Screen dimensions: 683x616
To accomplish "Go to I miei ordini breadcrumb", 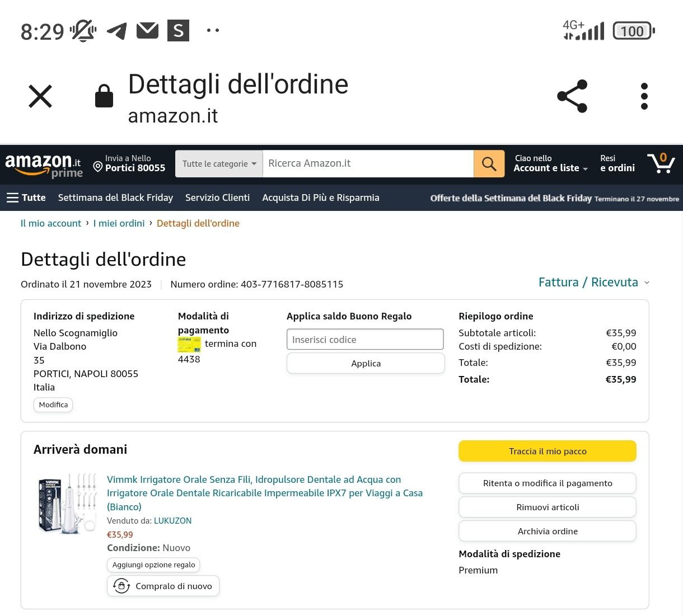I will pos(119,223).
